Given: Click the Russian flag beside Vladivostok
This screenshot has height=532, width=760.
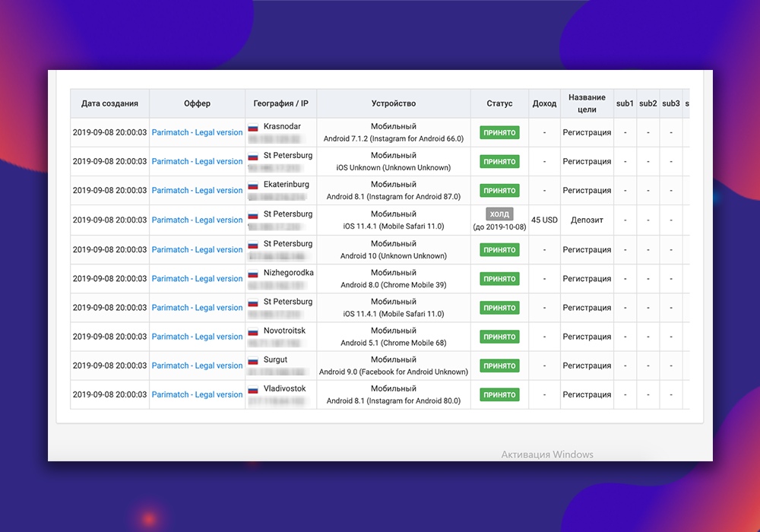Looking at the screenshot, I should 253,390.
